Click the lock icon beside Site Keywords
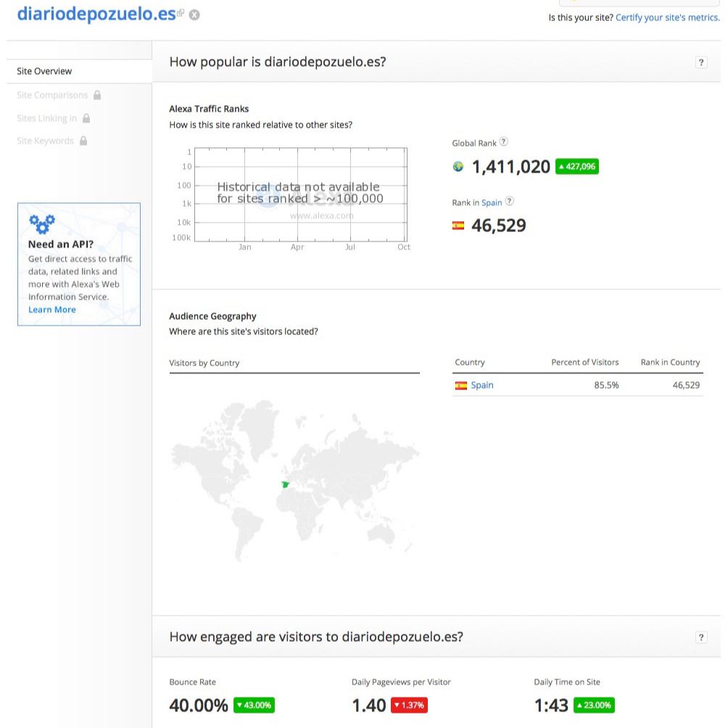This screenshot has width=728, height=728. (x=83, y=140)
